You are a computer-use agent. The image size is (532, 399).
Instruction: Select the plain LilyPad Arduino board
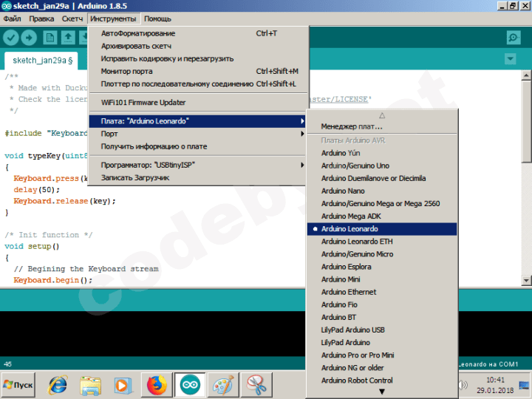pyautogui.click(x=382, y=342)
